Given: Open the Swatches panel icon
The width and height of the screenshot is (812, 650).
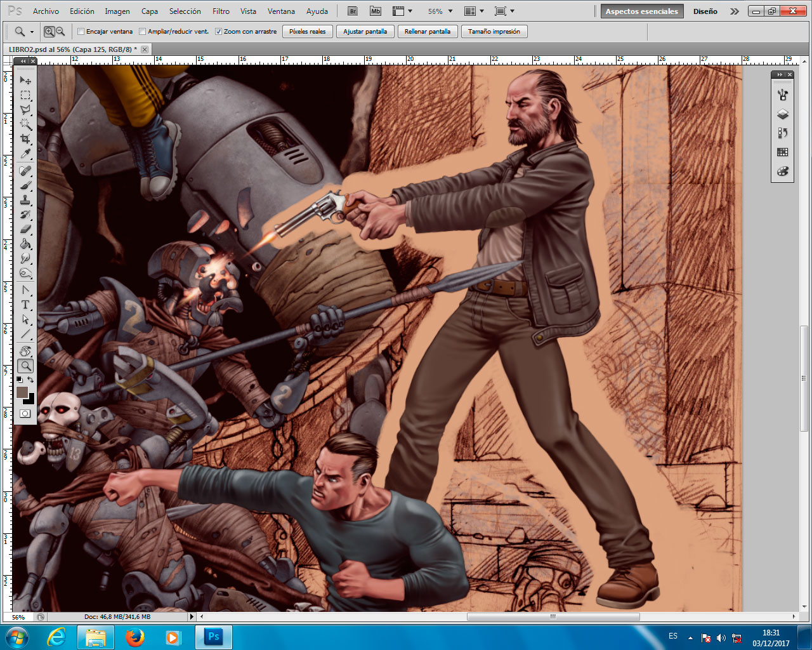Looking at the screenshot, I should tap(782, 152).
